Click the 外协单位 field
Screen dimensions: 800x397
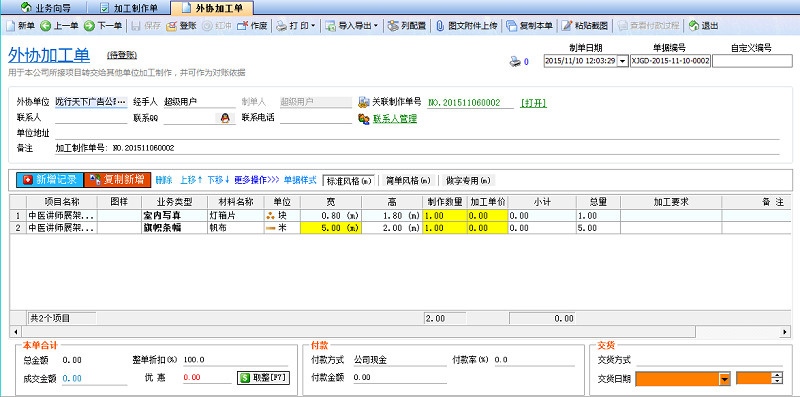click(x=91, y=102)
